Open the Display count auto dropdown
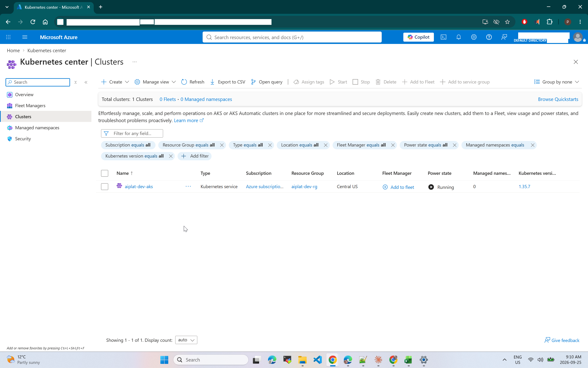 point(186,340)
